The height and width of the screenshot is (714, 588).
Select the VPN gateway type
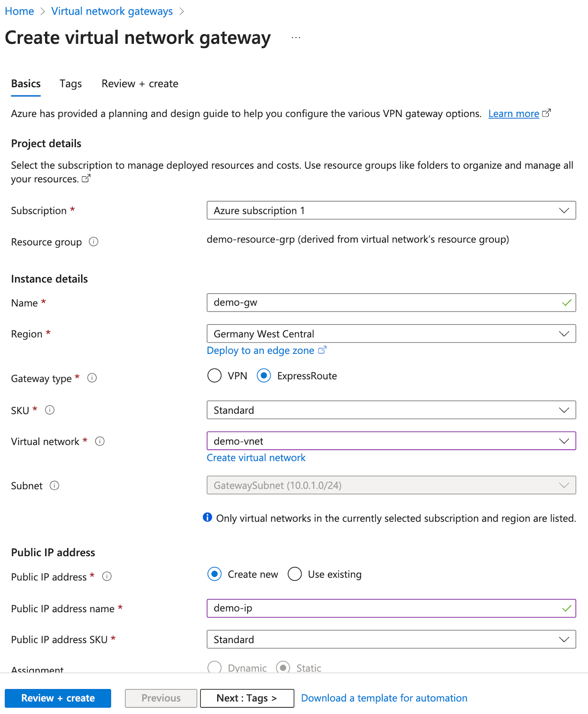click(x=215, y=376)
